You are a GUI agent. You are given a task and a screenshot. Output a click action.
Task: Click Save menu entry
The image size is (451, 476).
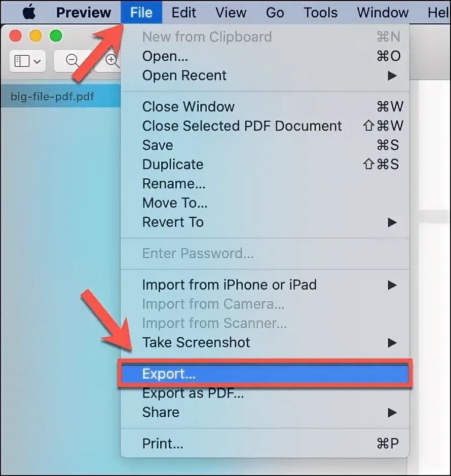265,145
